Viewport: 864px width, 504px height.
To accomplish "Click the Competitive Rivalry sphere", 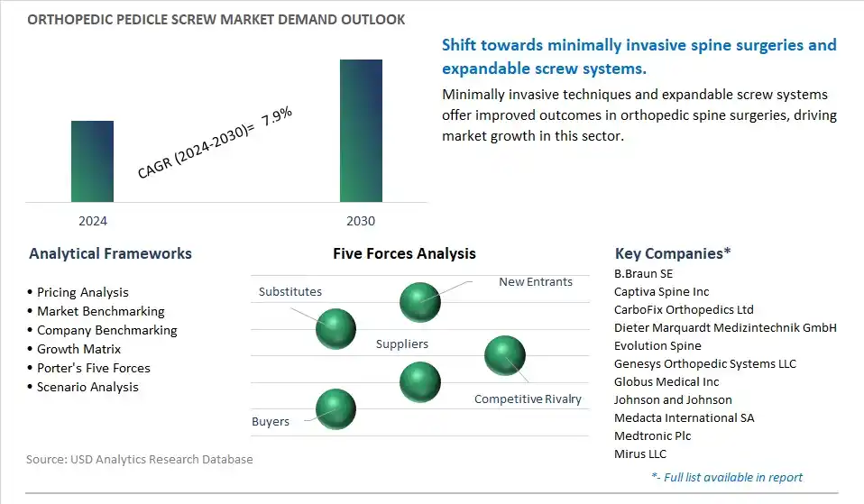I will pos(505,355).
